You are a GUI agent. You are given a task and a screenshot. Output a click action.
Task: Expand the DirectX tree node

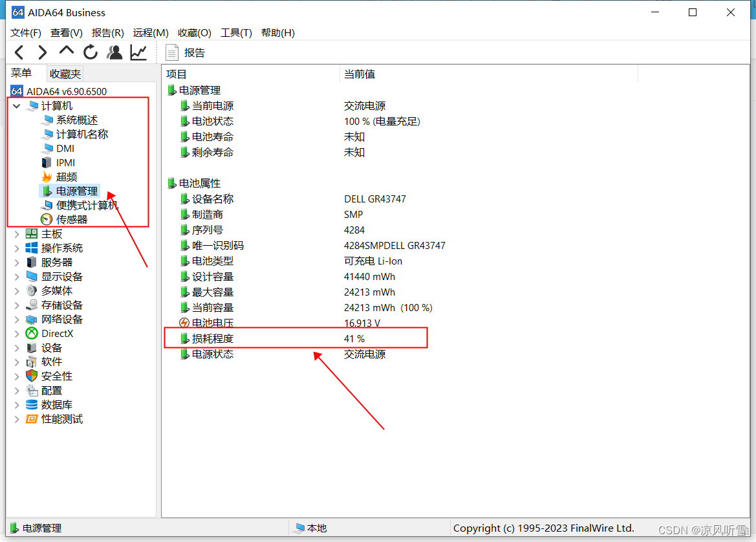(17, 334)
